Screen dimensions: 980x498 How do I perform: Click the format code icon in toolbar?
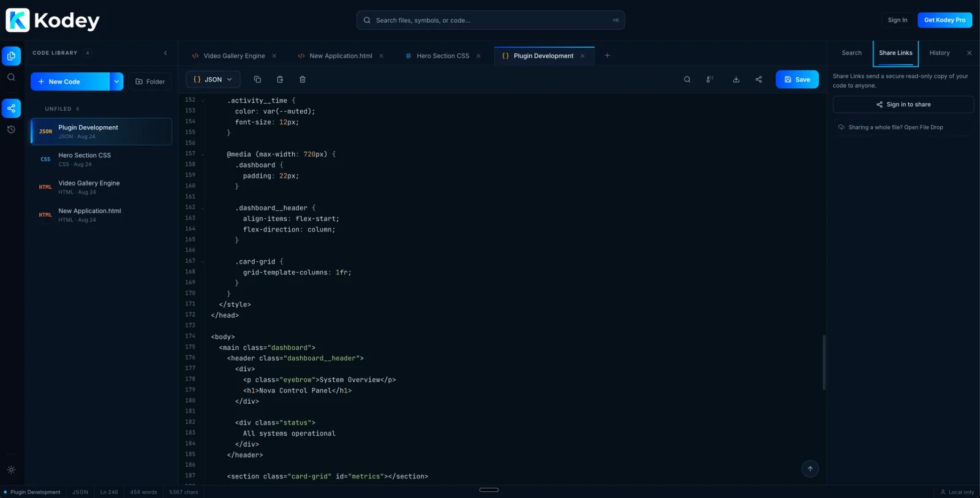[710, 80]
